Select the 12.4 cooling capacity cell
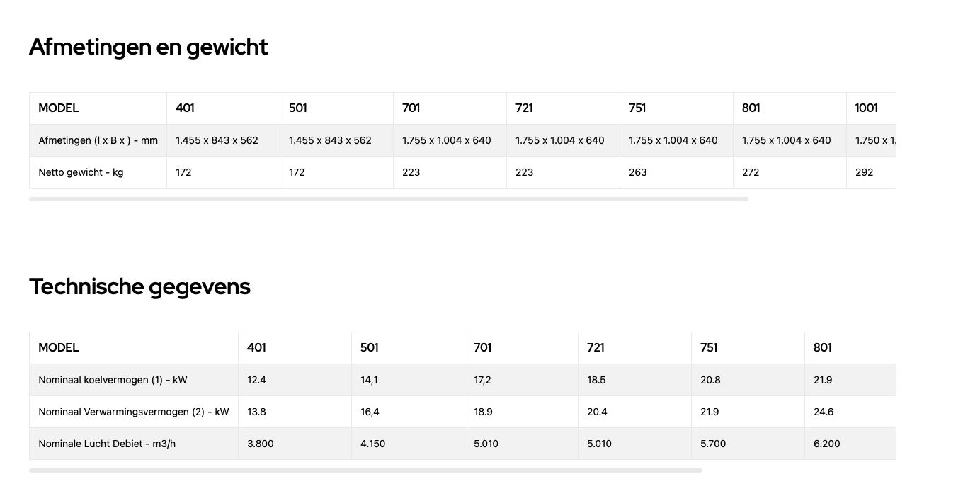Viewport: 980px width, 489px height. (x=295, y=380)
